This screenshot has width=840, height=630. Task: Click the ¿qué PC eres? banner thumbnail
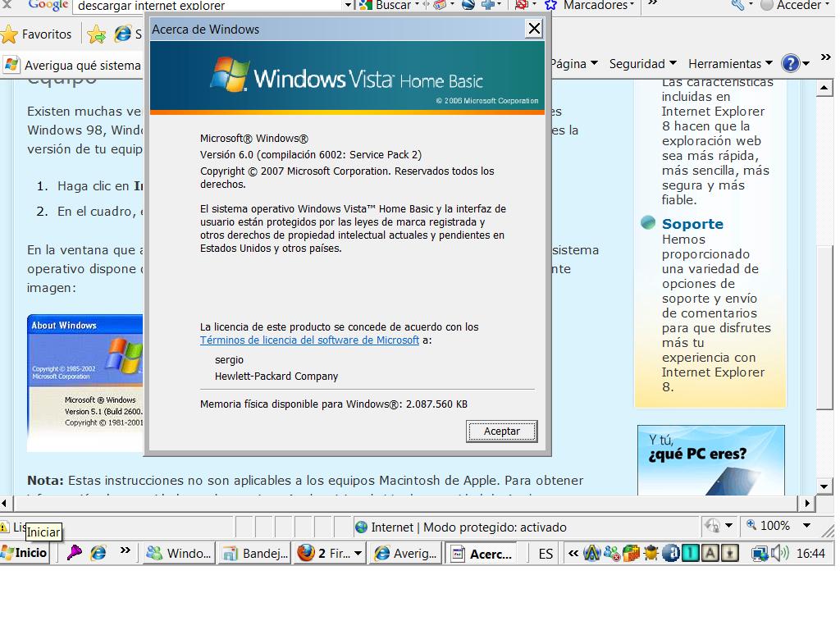coord(711,460)
